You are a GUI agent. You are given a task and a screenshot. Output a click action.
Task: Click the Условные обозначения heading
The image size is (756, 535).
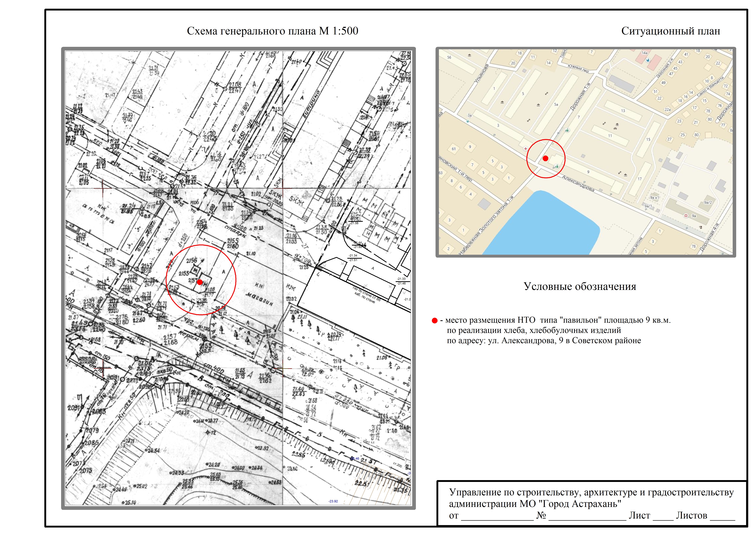pos(580,286)
